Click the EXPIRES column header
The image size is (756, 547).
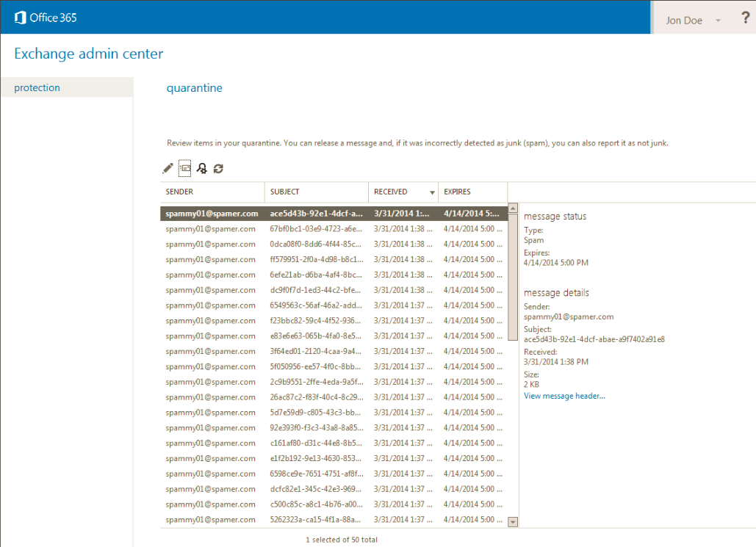(459, 192)
